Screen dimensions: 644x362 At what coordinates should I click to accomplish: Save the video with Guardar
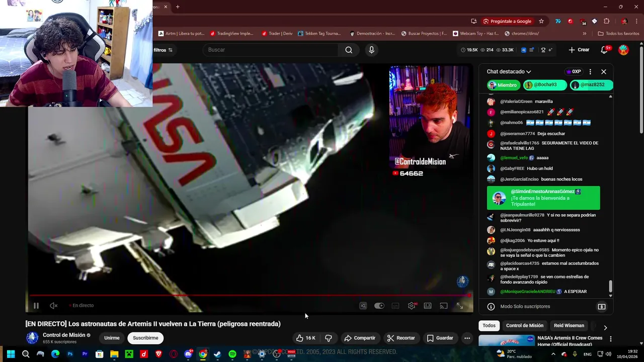440,338
